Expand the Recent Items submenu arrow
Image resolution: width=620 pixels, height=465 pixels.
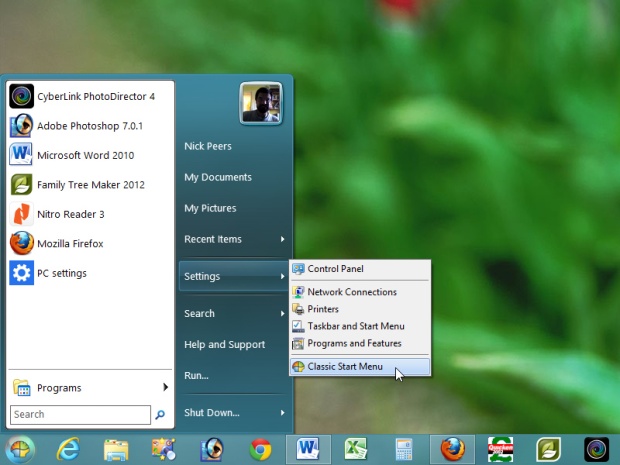click(282, 239)
